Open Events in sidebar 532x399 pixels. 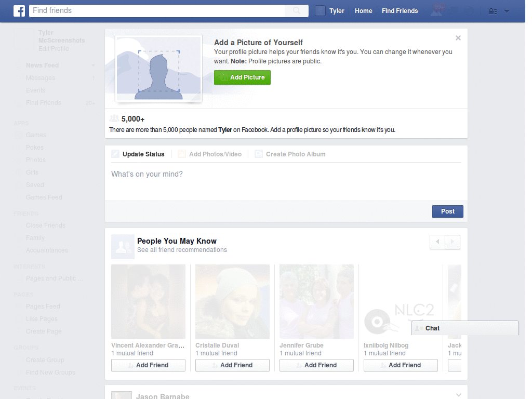36,90
